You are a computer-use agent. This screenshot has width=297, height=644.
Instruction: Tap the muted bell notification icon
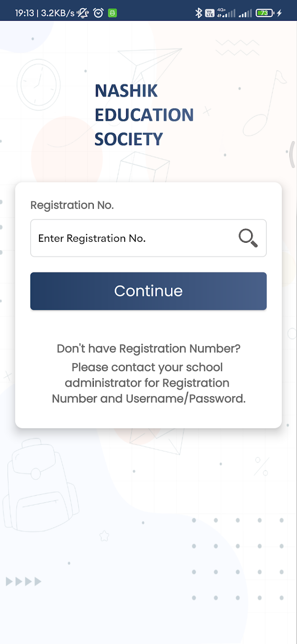point(83,13)
